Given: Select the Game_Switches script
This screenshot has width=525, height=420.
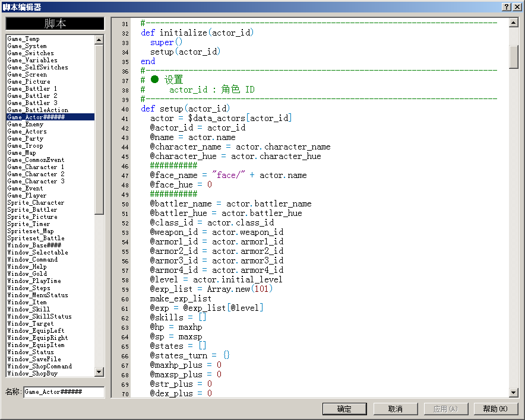Looking at the screenshot, I should pyautogui.click(x=50, y=53).
